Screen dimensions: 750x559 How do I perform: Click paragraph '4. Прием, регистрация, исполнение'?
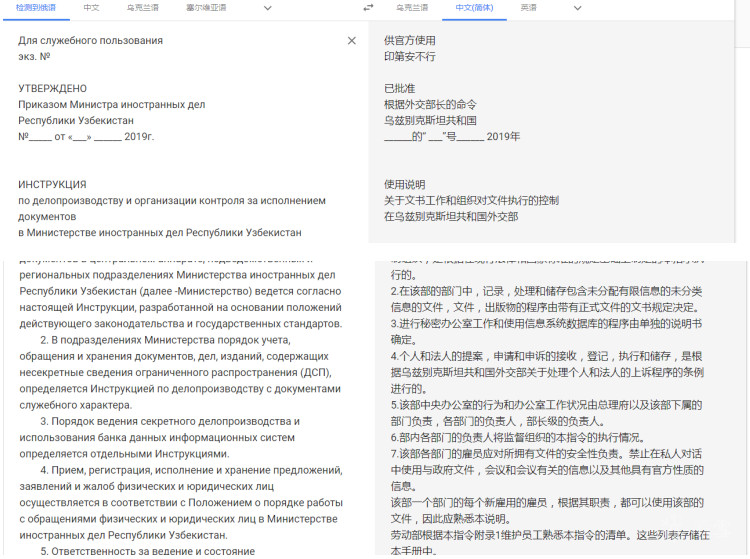click(181, 503)
